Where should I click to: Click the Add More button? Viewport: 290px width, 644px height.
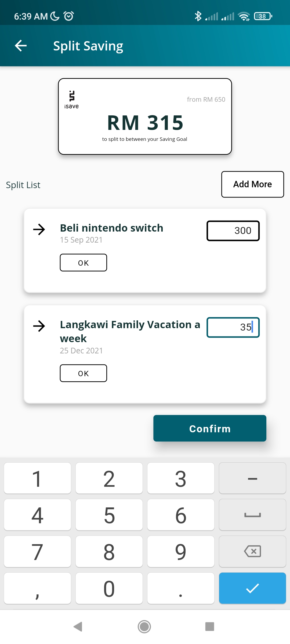point(252,184)
